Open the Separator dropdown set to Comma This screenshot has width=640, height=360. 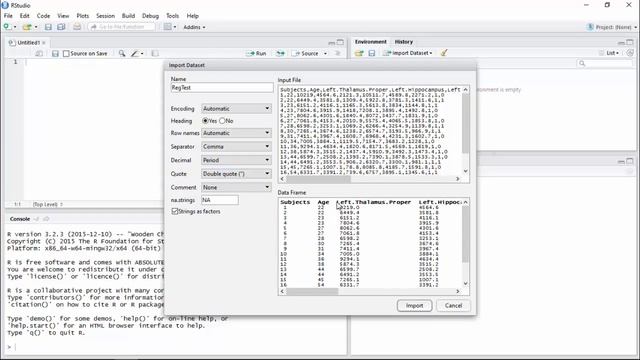[236, 147]
